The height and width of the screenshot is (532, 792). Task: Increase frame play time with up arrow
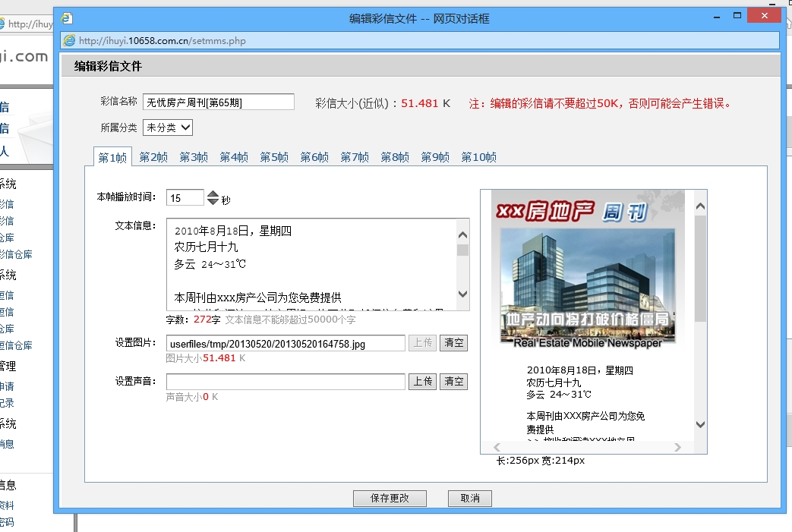point(213,194)
